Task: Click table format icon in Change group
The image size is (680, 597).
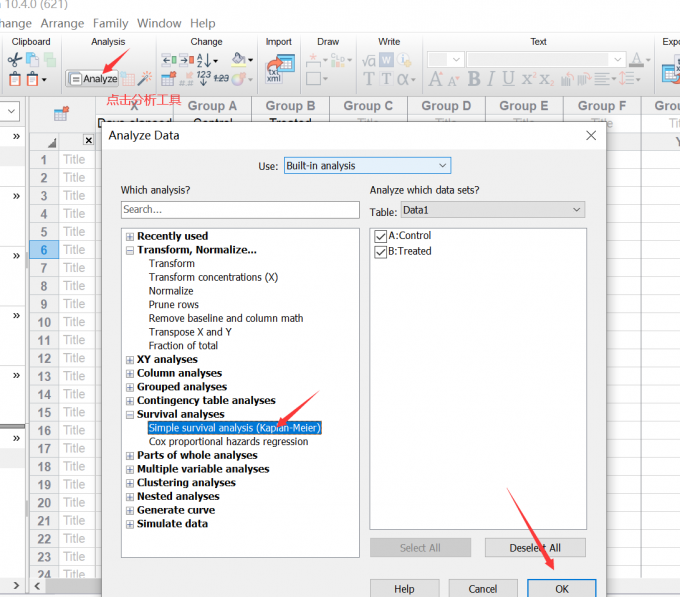Action: point(168,79)
